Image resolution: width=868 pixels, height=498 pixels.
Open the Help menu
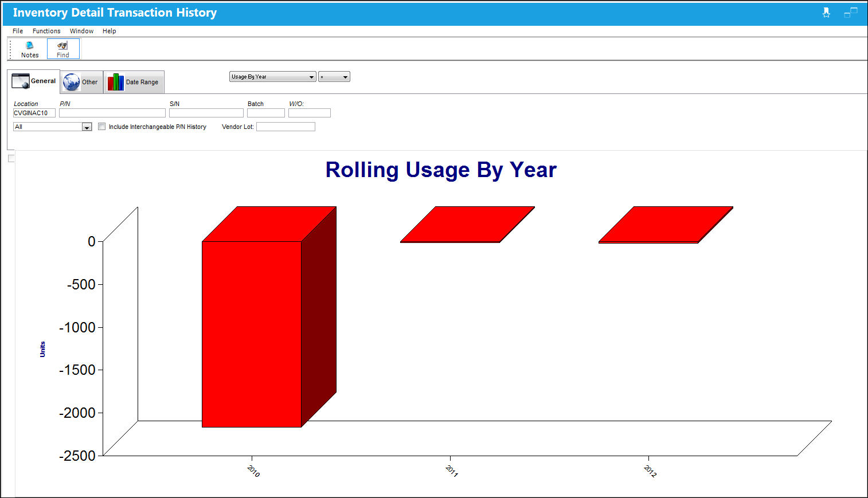[109, 31]
